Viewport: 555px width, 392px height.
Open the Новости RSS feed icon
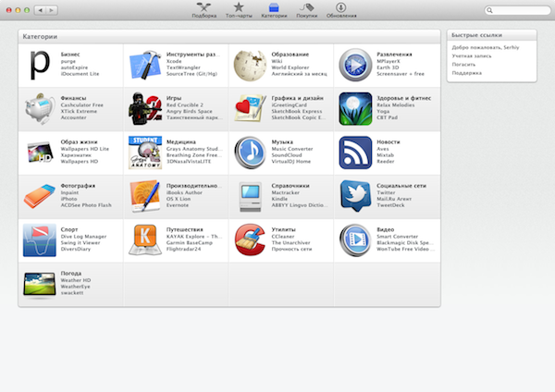point(355,153)
